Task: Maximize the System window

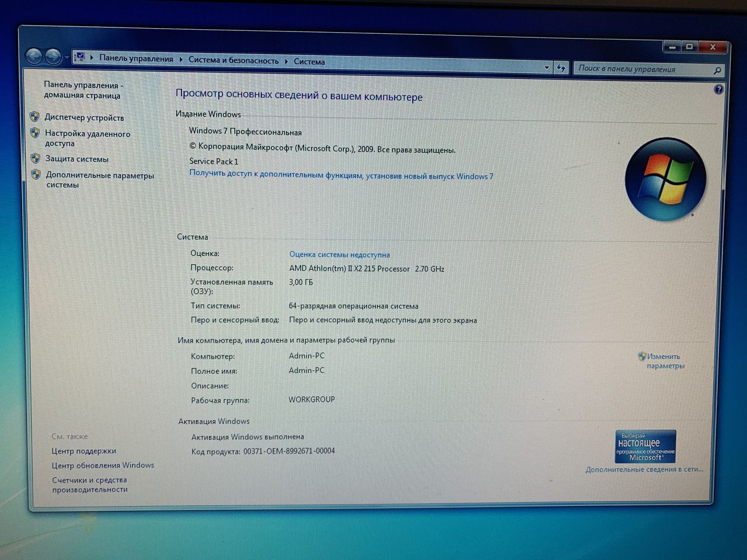Action: [689, 46]
